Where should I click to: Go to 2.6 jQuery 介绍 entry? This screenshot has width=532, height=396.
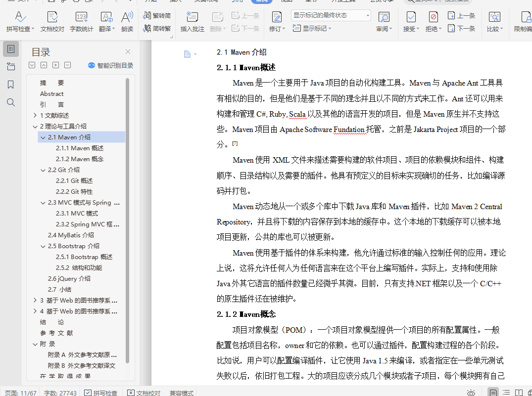pos(69,278)
